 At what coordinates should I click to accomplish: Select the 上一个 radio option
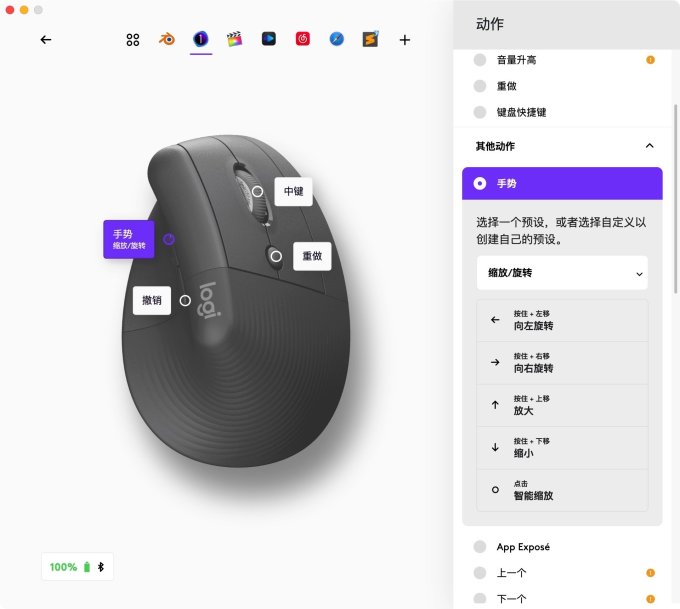tap(480, 573)
